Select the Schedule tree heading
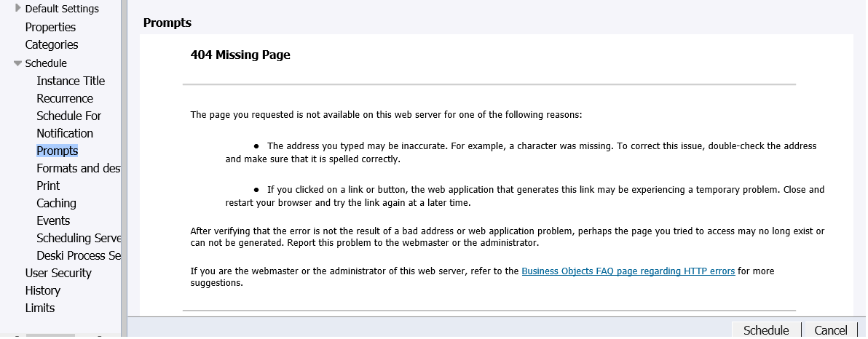The width and height of the screenshot is (868, 339). tap(46, 63)
